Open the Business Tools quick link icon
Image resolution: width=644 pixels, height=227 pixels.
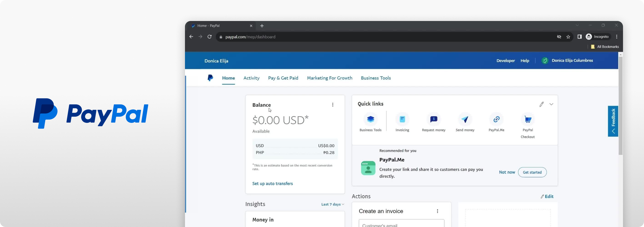(x=371, y=119)
